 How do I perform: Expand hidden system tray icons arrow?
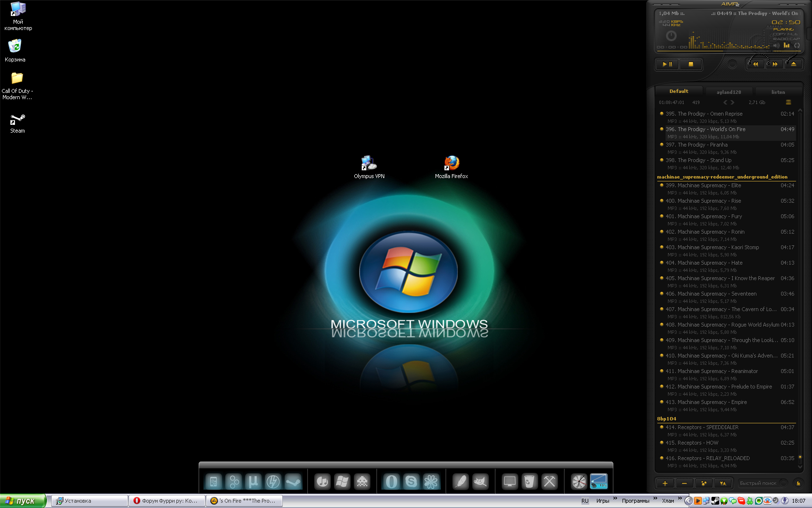pyautogui.click(x=688, y=501)
